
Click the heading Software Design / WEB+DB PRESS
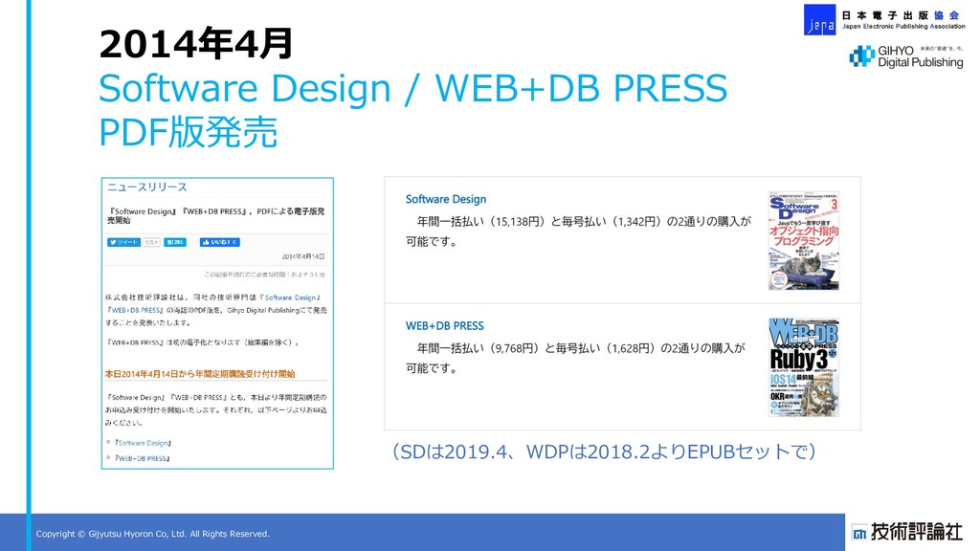(413, 88)
